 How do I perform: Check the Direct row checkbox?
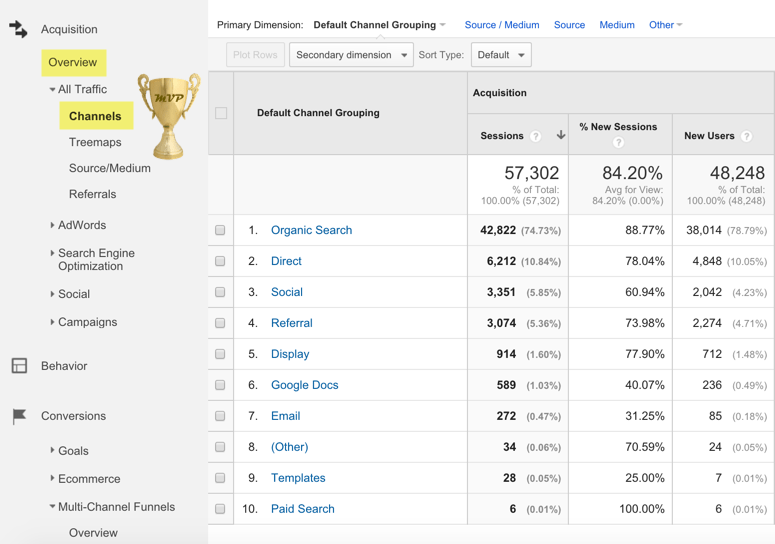(220, 261)
